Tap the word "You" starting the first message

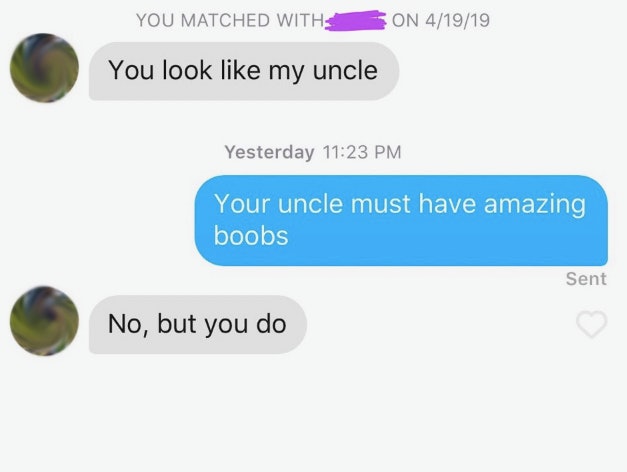pos(131,70)
